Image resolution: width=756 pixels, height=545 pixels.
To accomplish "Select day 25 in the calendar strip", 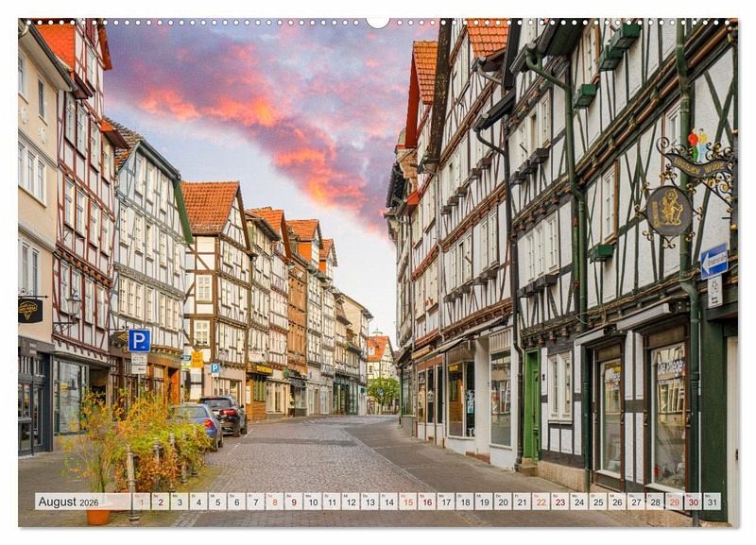I will click(x=597, y=502).
